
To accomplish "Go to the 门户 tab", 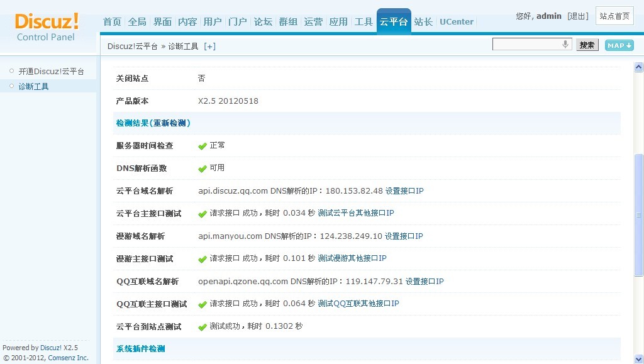I will pyautogui.click(x=238, y=22).
